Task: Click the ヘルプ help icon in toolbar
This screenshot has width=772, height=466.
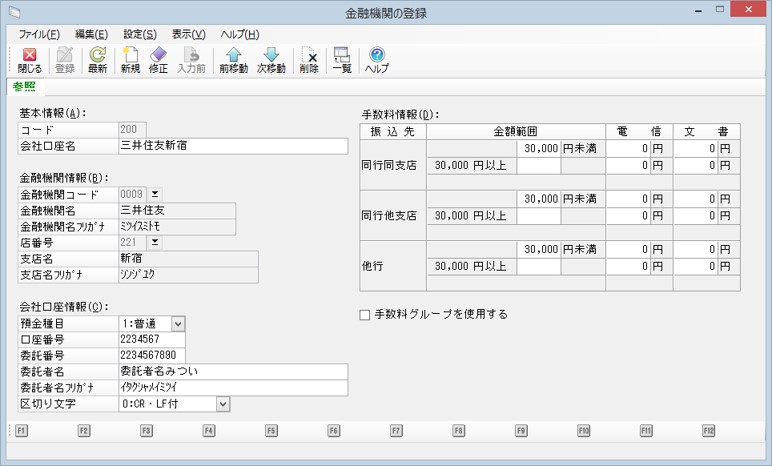Action: click(x=377, y=61)
